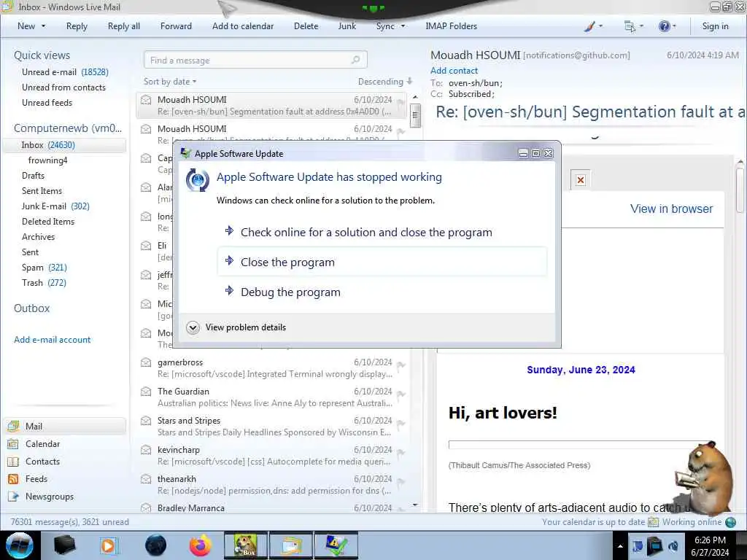Click Reply in the toolbar
This screenshot has height=560, width=747.
pos(77,26)
